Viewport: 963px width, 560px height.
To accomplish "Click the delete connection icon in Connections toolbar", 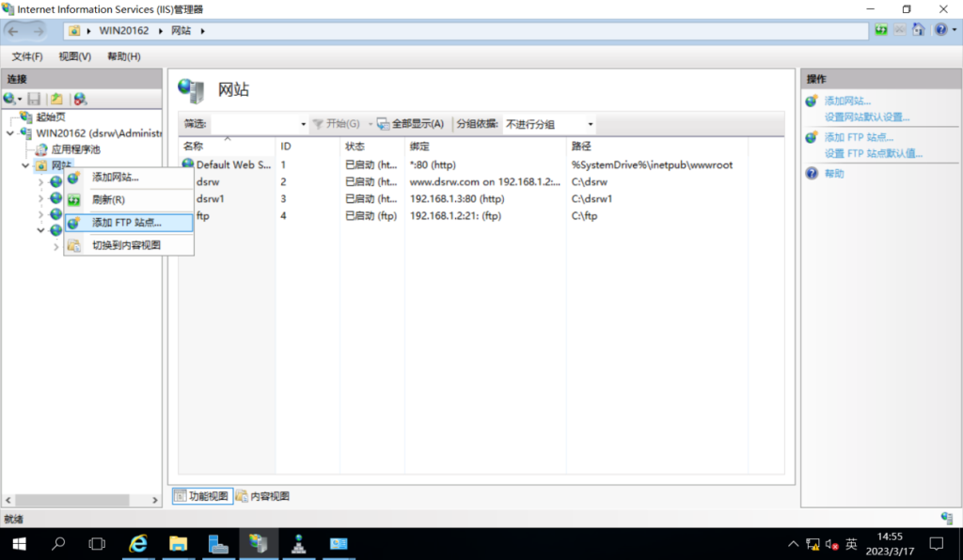I will tap(81, 99).
